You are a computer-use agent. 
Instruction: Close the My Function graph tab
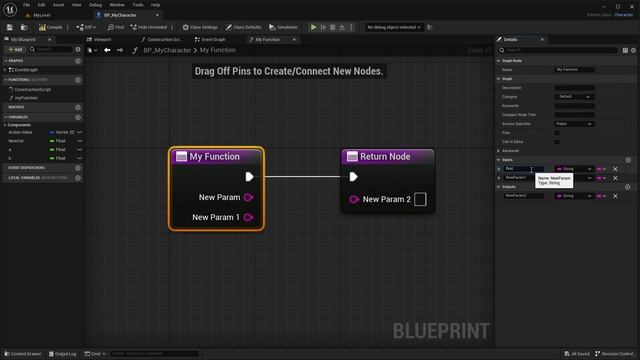pos(294,40)
